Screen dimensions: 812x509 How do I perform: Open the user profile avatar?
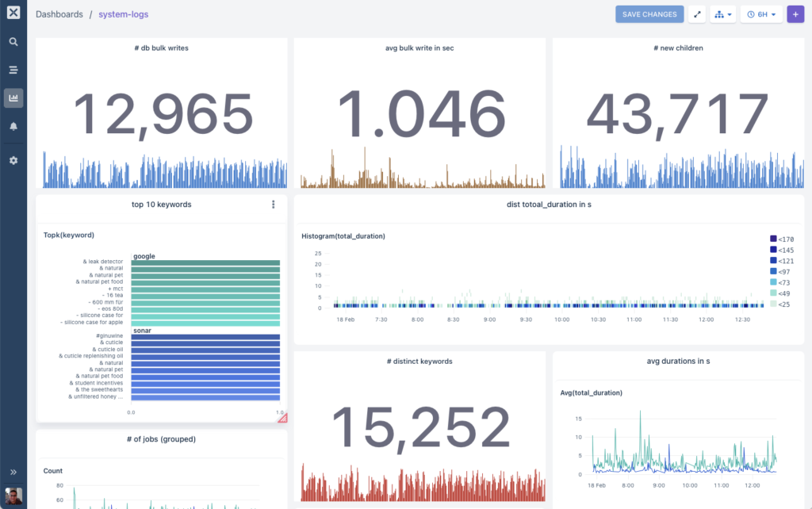13,496
